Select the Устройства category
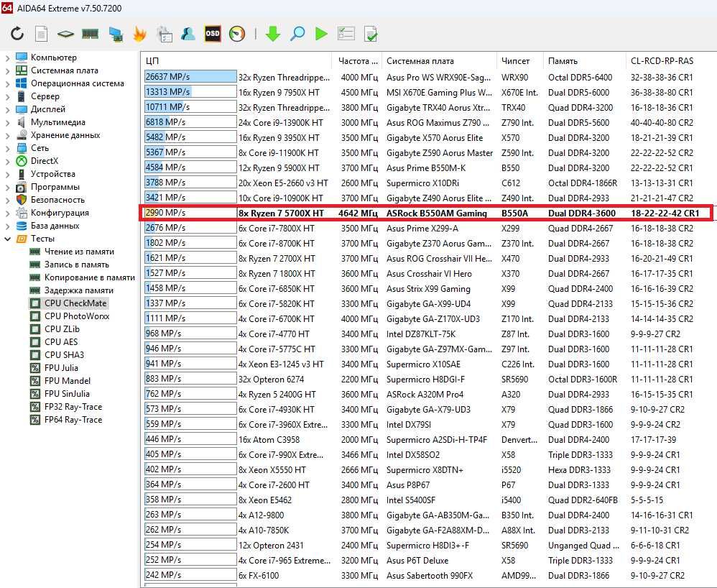 click(x=53, y=174)
